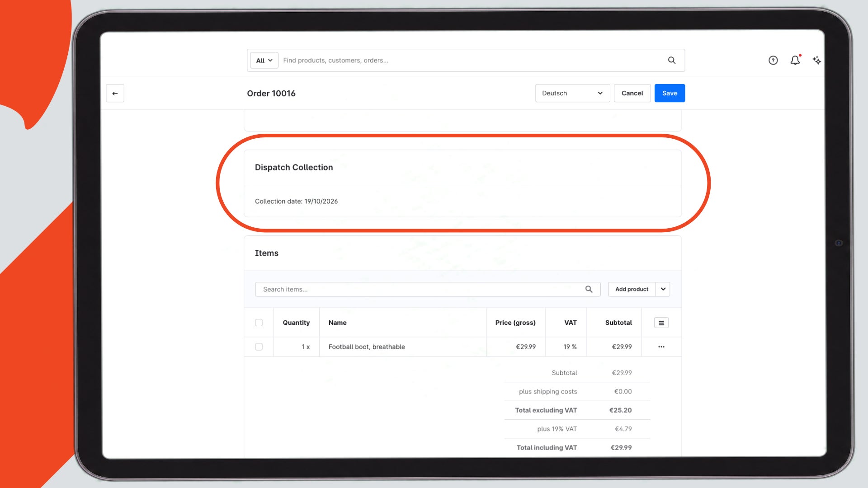This screenshot has width=868, height=488.
Task: Expand the Deutsch language dropdown
Action: point(572,93)
